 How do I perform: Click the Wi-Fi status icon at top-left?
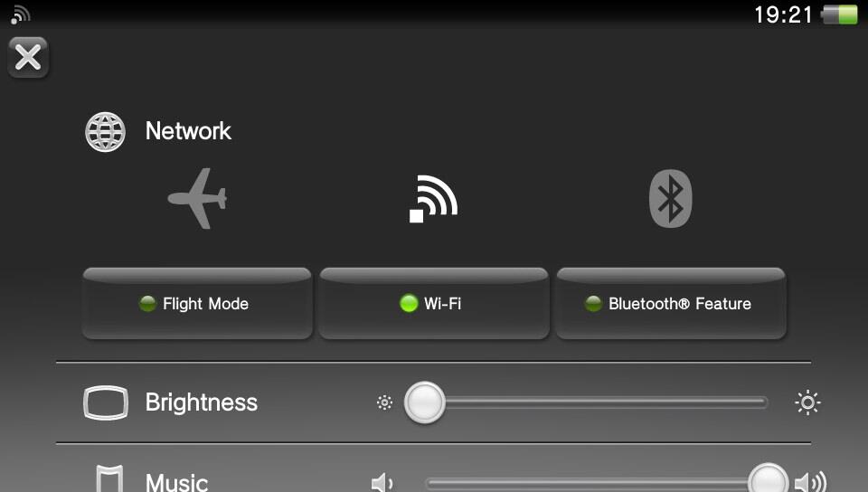pos(21,15)
